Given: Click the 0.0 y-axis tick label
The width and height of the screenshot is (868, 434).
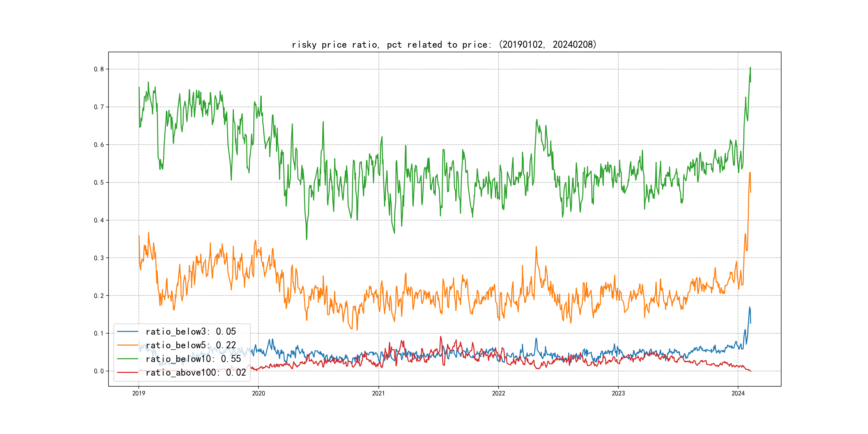Looking at the screenshot, I should tap(99, 371).
